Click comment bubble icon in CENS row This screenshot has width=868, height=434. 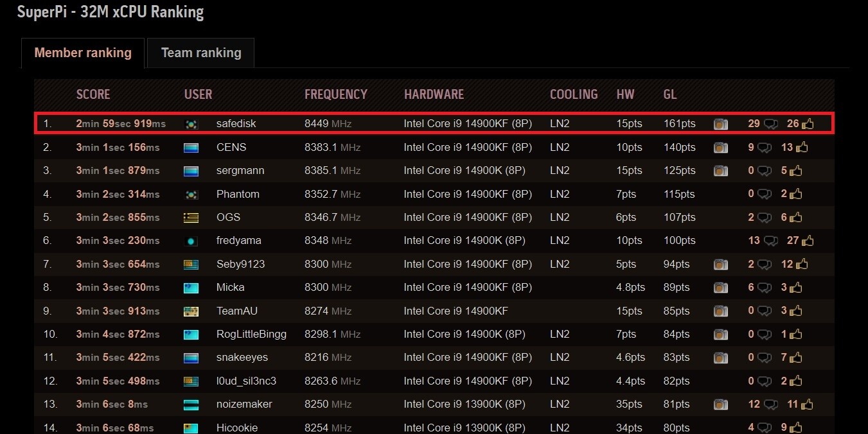click(x=765, y=148)
